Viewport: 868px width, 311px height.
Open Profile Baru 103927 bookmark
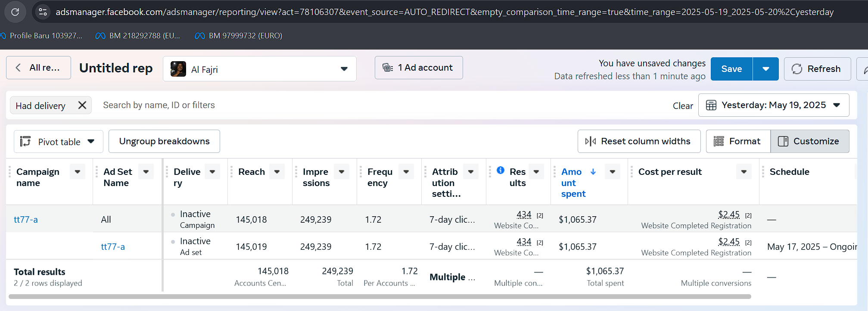(x=42, y=36)
